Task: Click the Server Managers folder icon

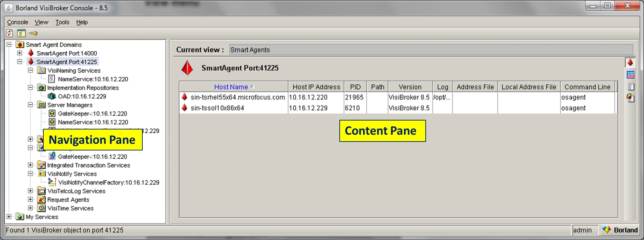Action: coord(42,105)
